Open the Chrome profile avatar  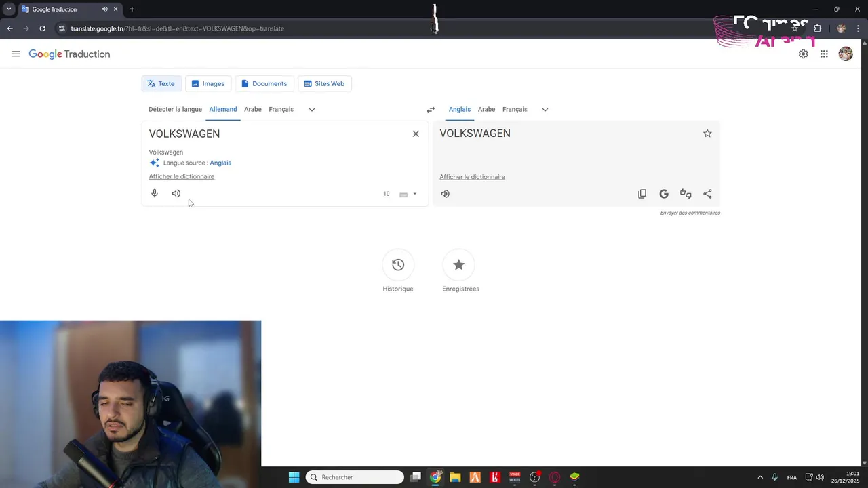(x=842, y=28)
